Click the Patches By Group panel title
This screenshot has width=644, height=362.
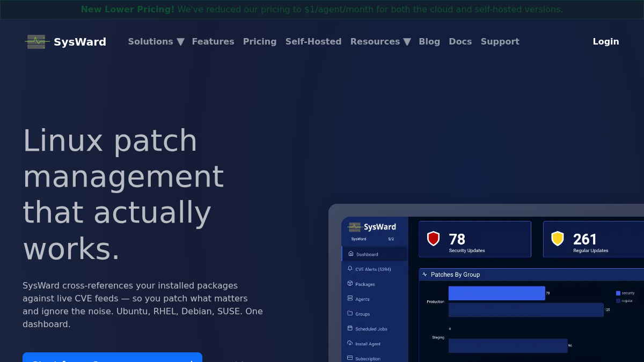coord(455,275)
